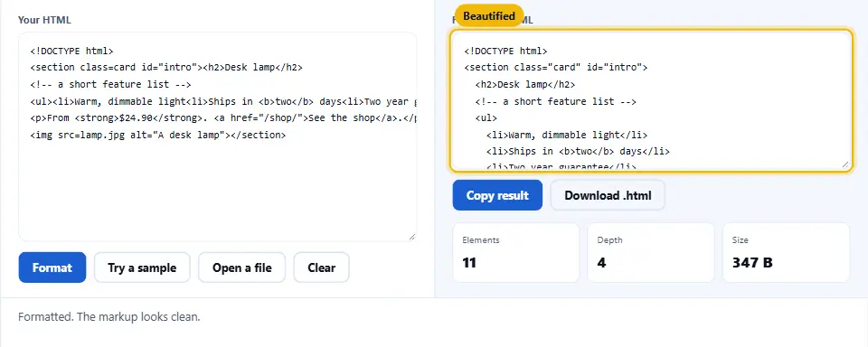Load example markup with Try a sample
Viewport: 868px width, 347px height.
pyautogui.click(x=142, y=267)
